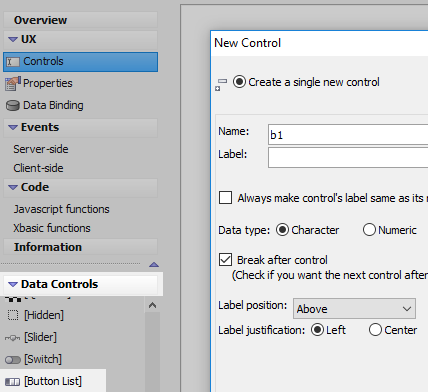The image size is (428, 392).
Task: Open the Label position dropdown
Action: click(x=354, y=309)
